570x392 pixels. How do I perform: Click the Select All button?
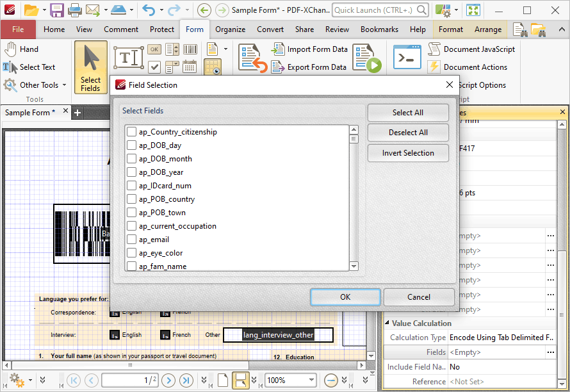point(408,113)
